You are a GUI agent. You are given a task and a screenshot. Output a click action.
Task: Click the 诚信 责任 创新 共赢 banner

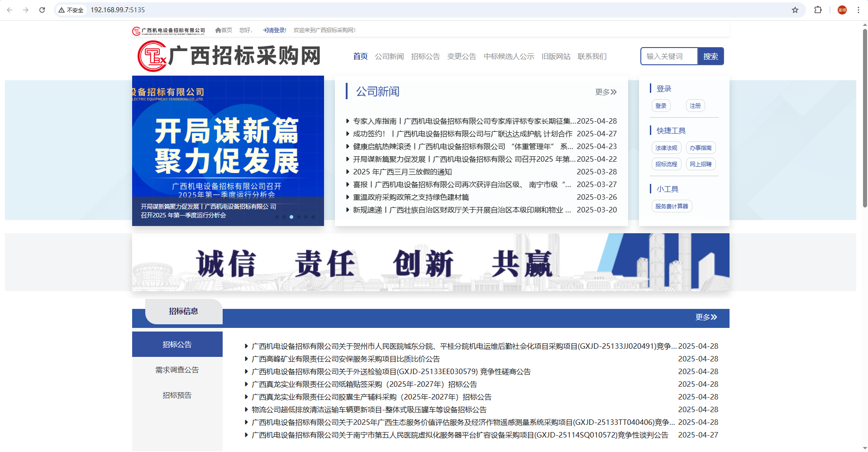[x=431, y=262]
